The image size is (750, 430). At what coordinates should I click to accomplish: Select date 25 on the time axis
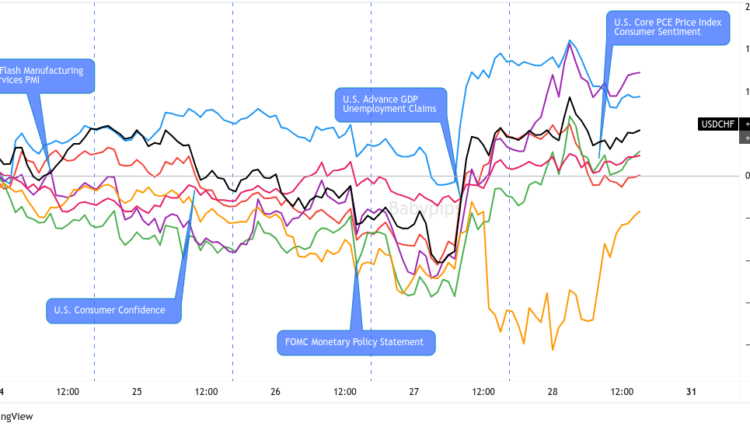[137, 392]
